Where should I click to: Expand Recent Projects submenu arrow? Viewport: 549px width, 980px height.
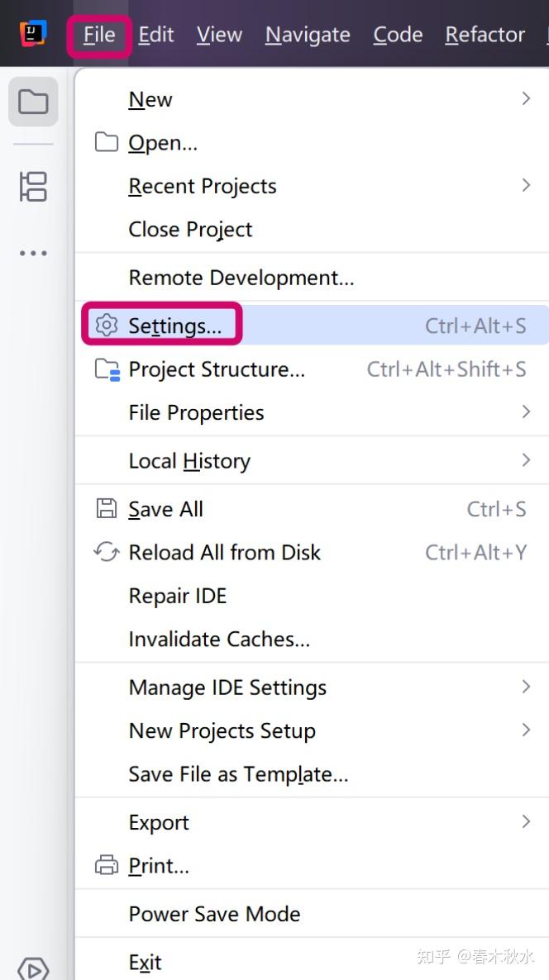click(x=526, y=186)
